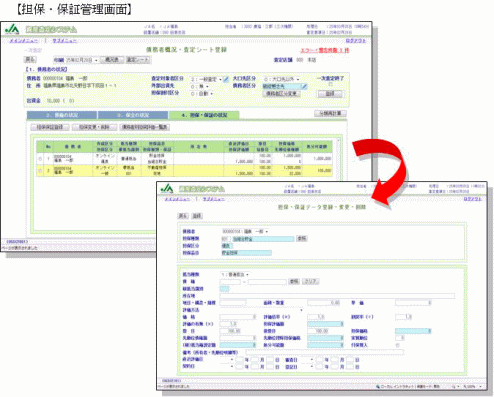Click the pencil icon beside the 債務者区分 field

coord(304,86)
